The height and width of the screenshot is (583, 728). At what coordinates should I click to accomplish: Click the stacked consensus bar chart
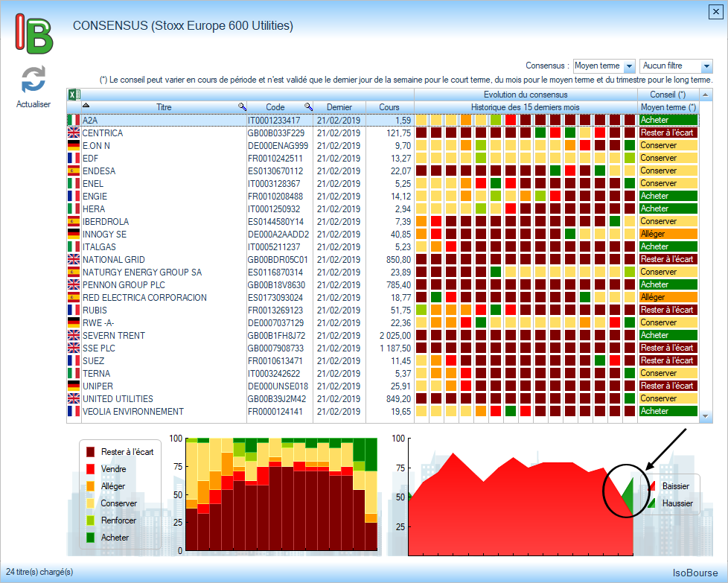point(281,494)
